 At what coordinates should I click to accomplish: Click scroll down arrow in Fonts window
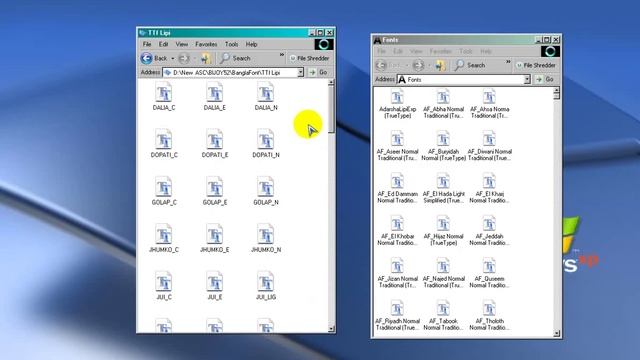click(556, 333)
